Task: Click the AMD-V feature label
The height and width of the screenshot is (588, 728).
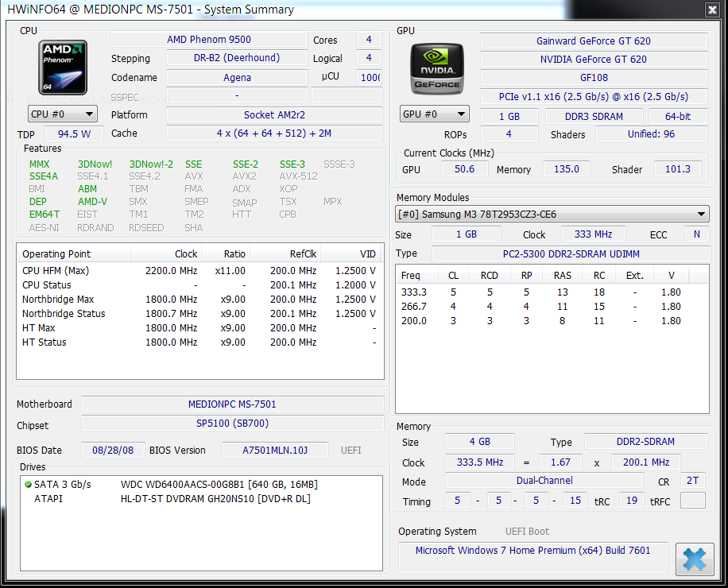Action: pos(92,201)
